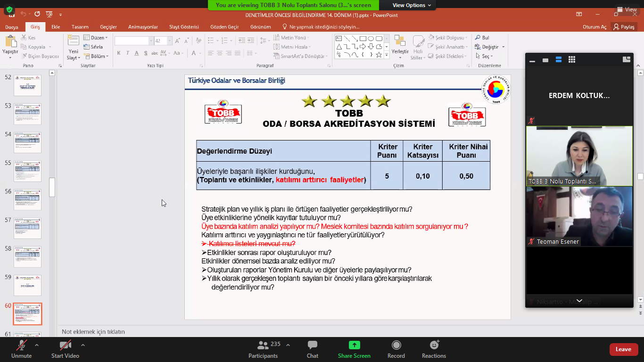The image size is (644, 362).
Task: Toggle strikethrough abc button
Action: point(155,53)
